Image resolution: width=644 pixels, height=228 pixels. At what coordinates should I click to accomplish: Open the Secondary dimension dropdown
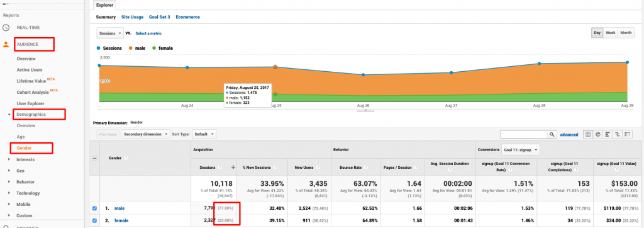[x=146, y=134]
